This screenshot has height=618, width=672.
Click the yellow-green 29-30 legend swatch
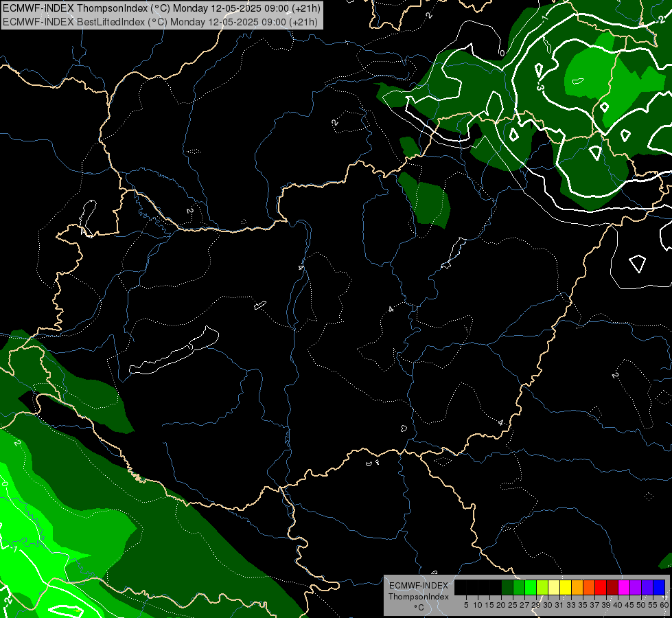(542, 587)
